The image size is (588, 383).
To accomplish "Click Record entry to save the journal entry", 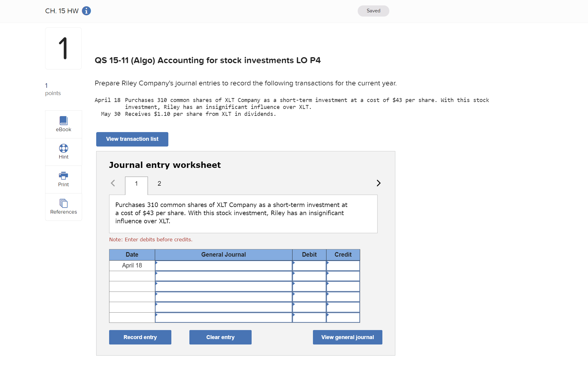I will [140, 337].
